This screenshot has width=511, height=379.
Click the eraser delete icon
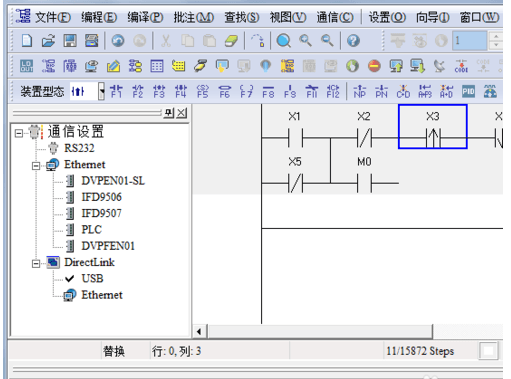[231, 40]
